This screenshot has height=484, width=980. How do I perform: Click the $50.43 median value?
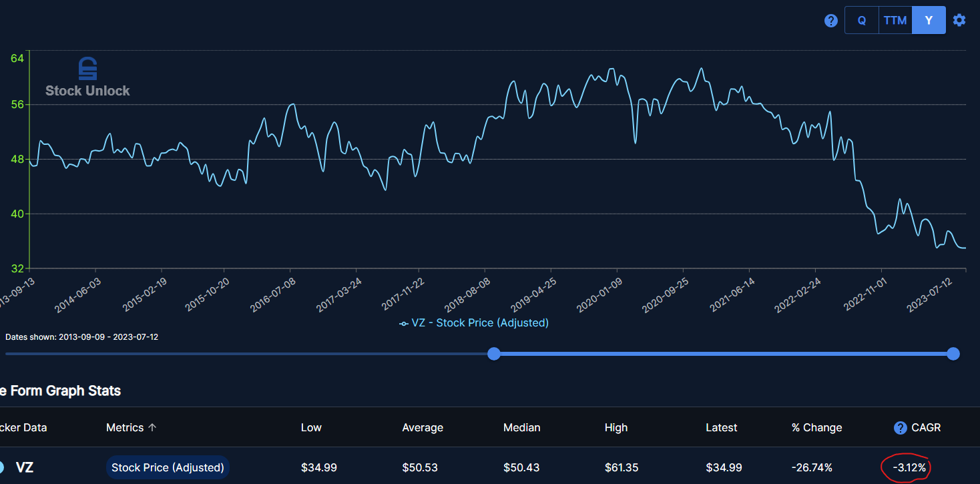coord(521,467)
